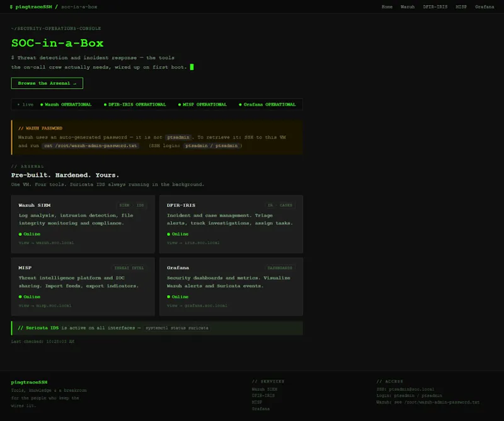Follow the view misp.soc.local link
The width and height of the screenshot is (504, 421).
point(45,305)
